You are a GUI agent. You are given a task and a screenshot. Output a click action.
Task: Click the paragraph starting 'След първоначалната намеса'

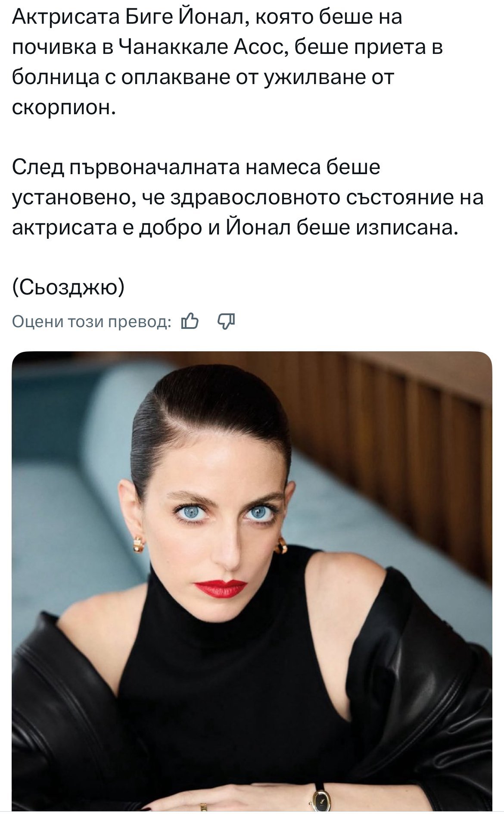tap(248, 197)
